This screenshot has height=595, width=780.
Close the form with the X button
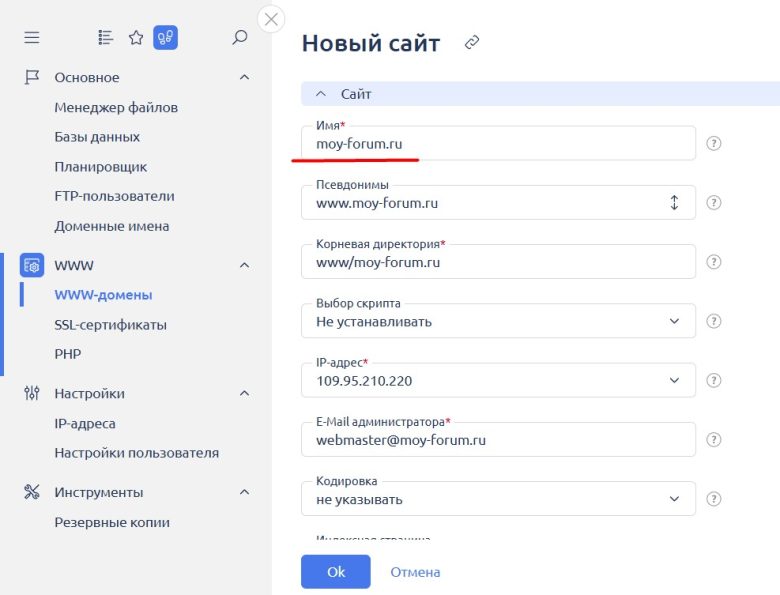[271, 19]
